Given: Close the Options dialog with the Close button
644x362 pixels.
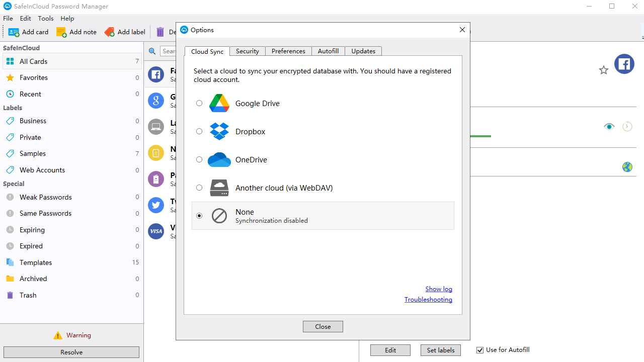Looking at the screenshot, I should click(x=323, y=326).
